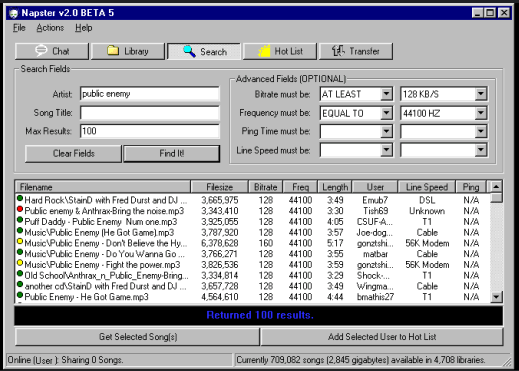The width and height of the screenshot is (519, 371).
Task: Sort results by Ping column header
Action: (471, 187)
